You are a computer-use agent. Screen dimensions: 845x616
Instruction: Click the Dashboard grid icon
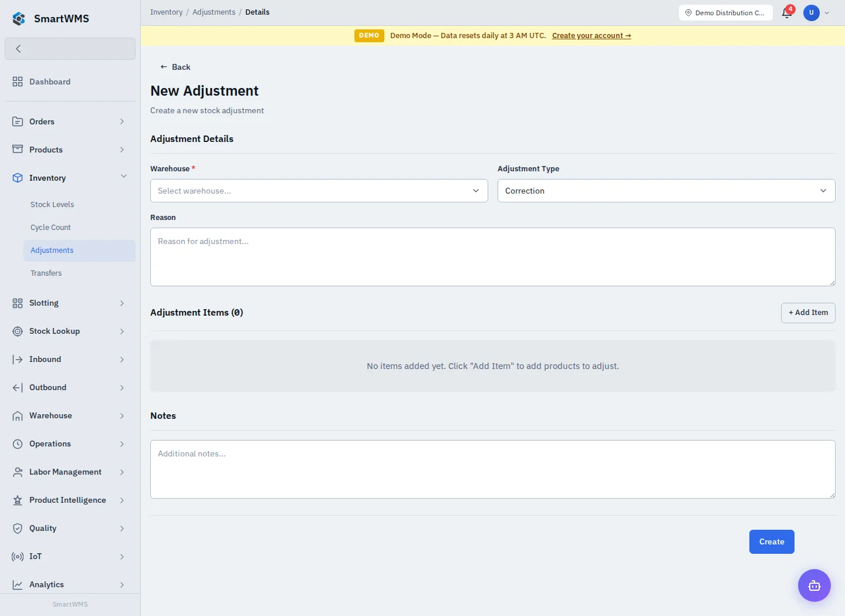18,82
